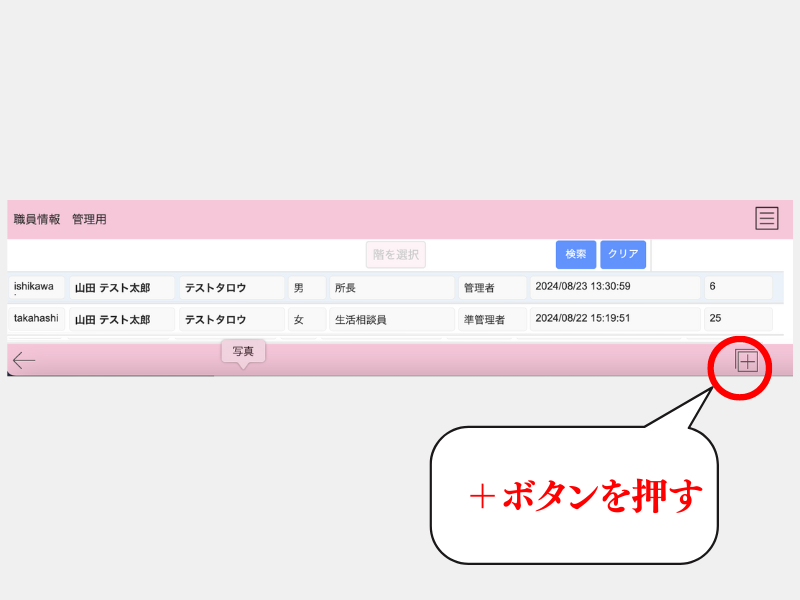Select the ishikawa ID cell
Image resolution: width=800 pixels, height=600 pixels.
(37, 287)
